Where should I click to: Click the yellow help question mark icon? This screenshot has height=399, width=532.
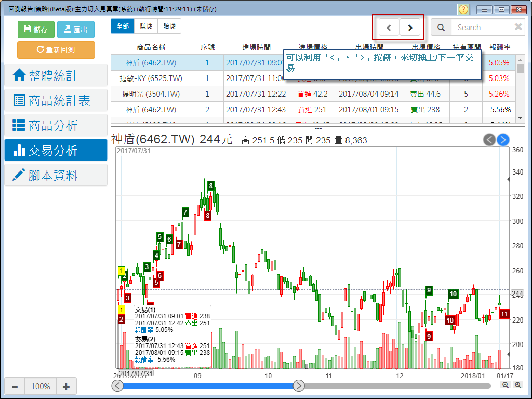463,9
